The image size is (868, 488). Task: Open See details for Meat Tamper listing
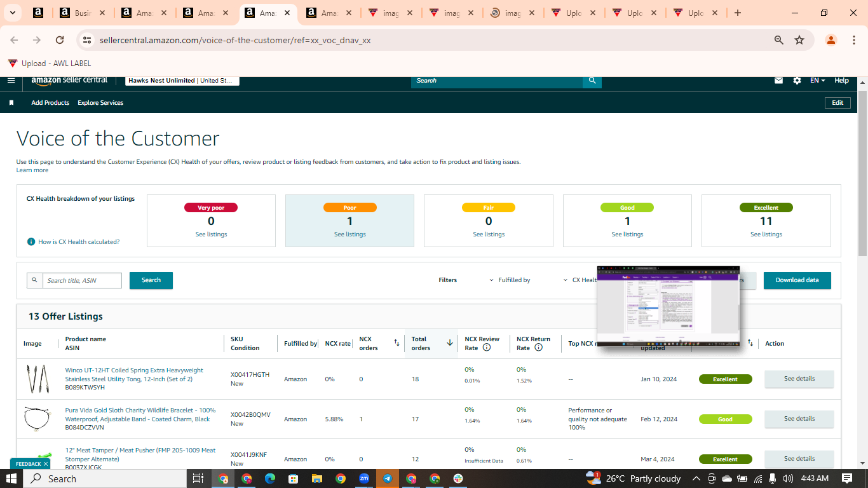[799, 459]
